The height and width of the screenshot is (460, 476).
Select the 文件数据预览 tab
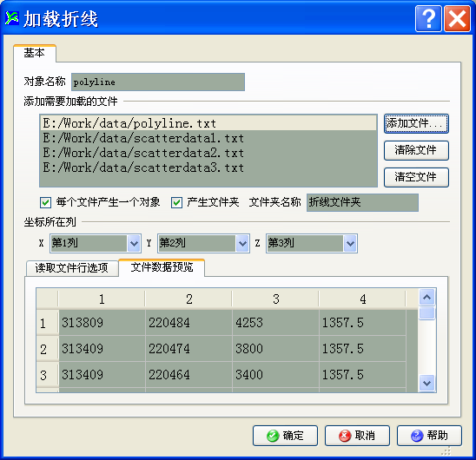coord(162,267)
